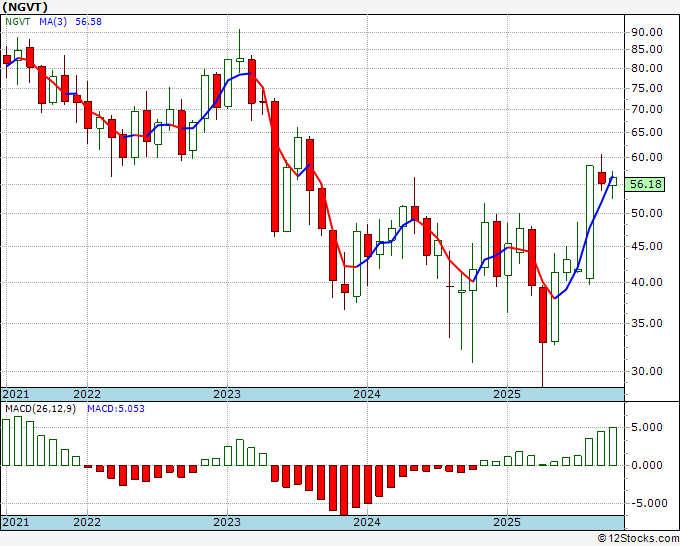Click the MA(3) legend label
The height and width of the screenshot is (546, 680).
(53, 22)
